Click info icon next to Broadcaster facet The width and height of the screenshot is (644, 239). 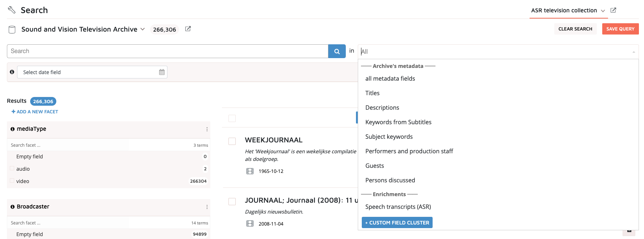point(12,207)
